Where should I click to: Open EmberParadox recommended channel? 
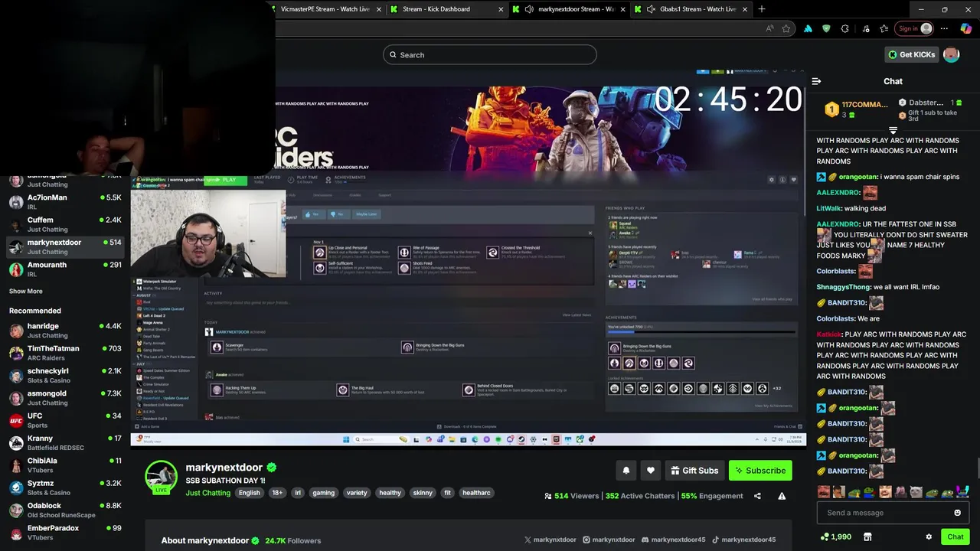coord(65,532)
